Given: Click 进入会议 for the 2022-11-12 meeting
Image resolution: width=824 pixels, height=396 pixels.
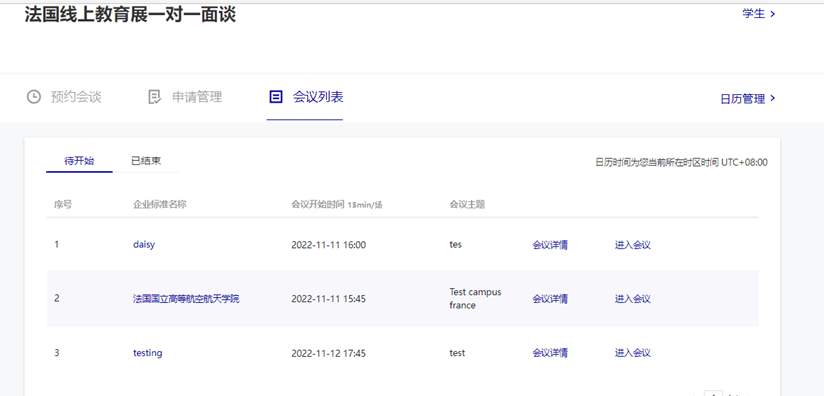Looking at the screenshot, I should (x=633, y=353).
